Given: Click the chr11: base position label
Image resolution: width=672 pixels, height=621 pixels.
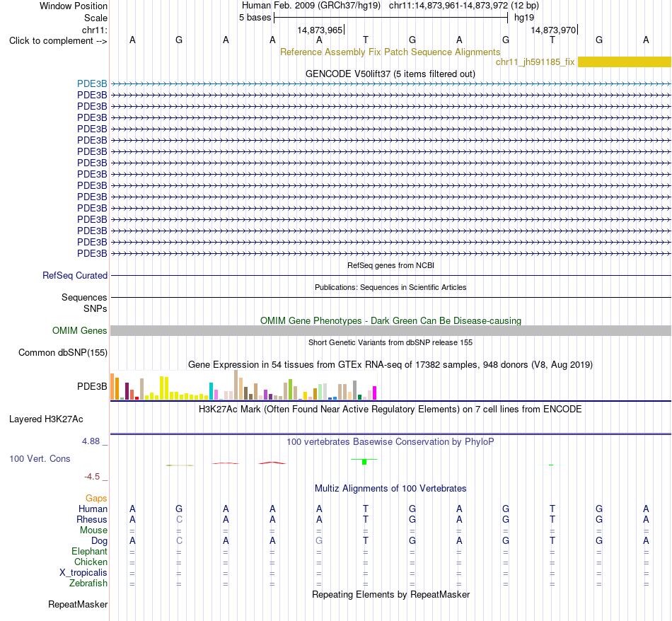Looking at the screenshot, I should pyautogui.click(x=94, y=30).
